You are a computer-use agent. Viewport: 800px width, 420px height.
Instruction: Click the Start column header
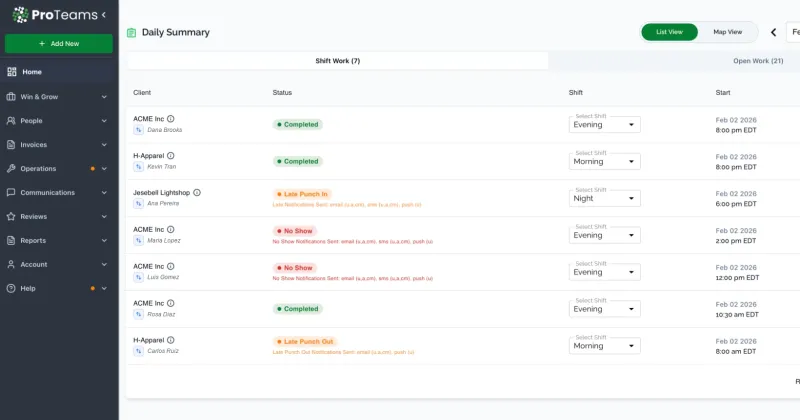pyautogui.click(x=722, y=92)
